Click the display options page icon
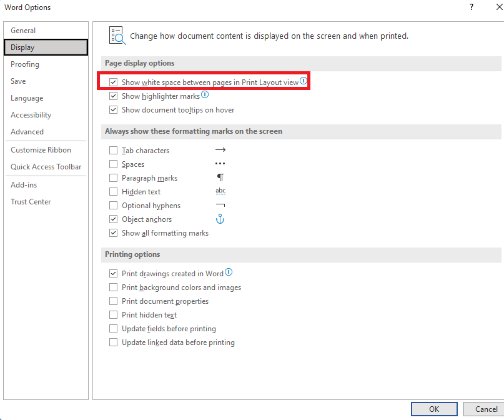The height and width of the screenshot is (420, 504). click(117, 36)
